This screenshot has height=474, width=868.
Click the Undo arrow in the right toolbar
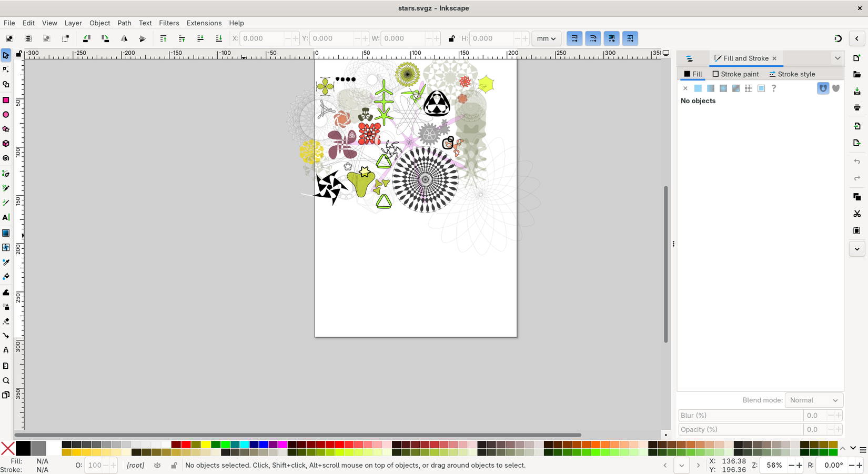coord(857,162)
